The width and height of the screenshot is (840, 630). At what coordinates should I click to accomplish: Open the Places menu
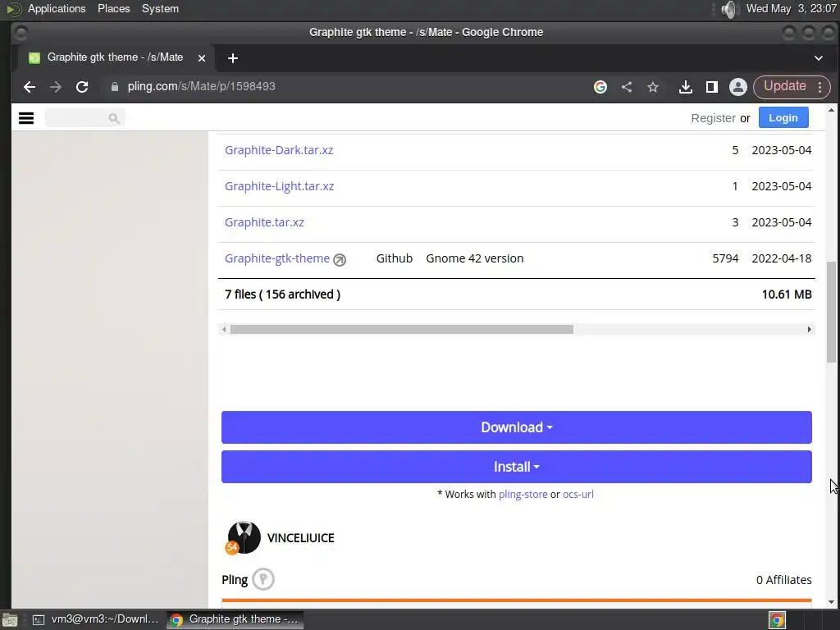(x=113, y=8)
